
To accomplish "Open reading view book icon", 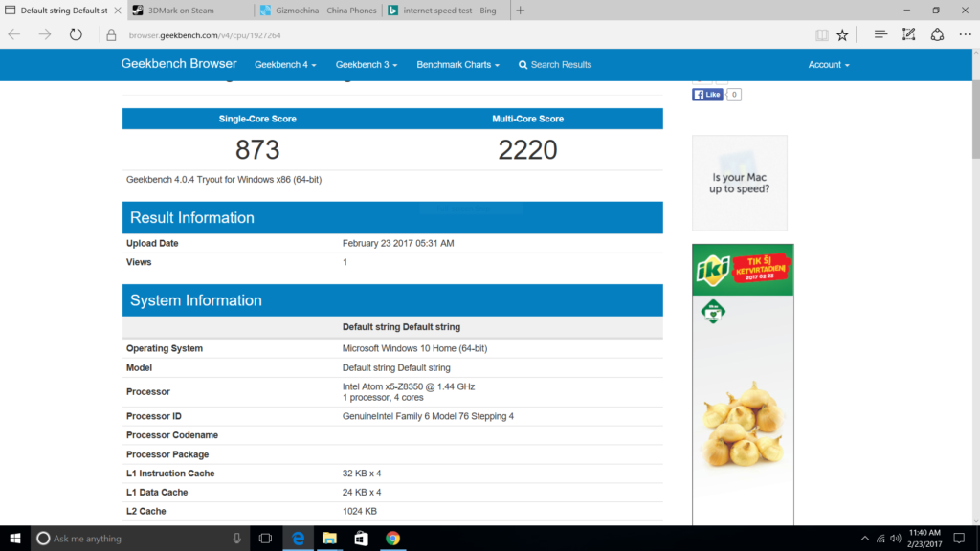I will 822,35.
